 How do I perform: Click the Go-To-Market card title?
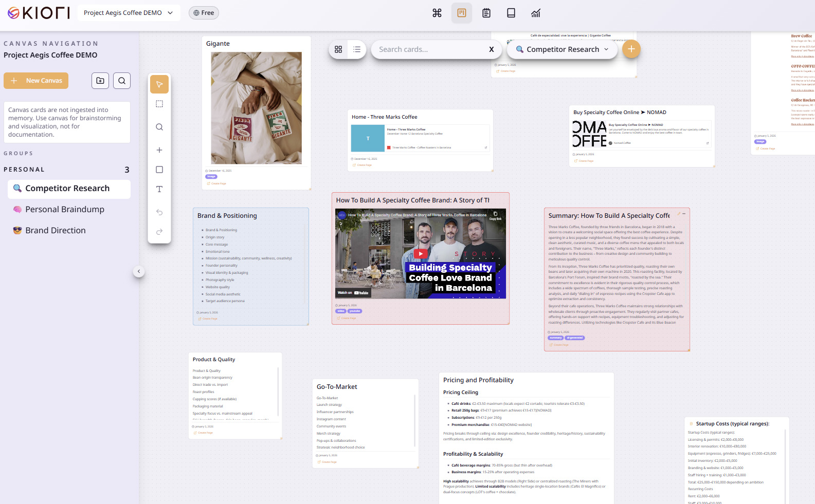pos(337,387)
